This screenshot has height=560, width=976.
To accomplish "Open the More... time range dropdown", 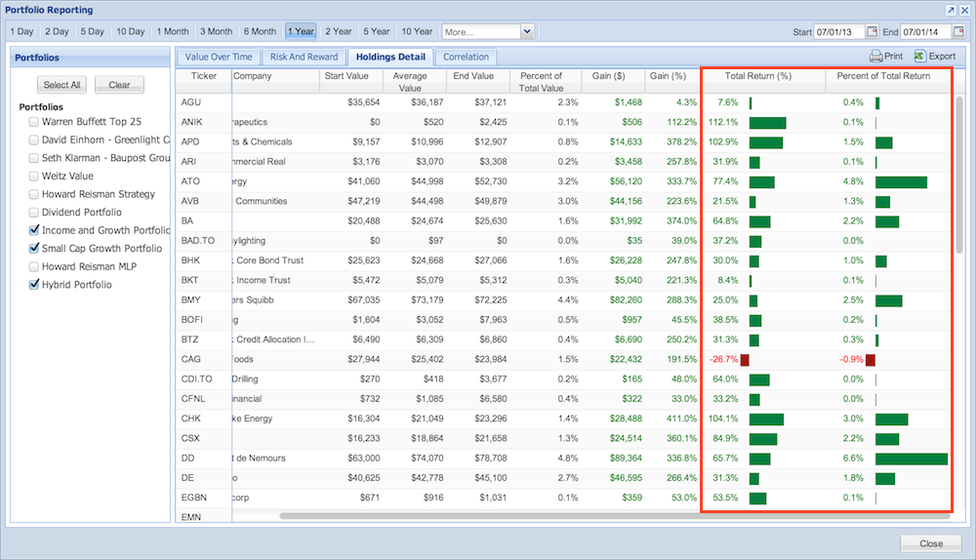I will 527,31.
